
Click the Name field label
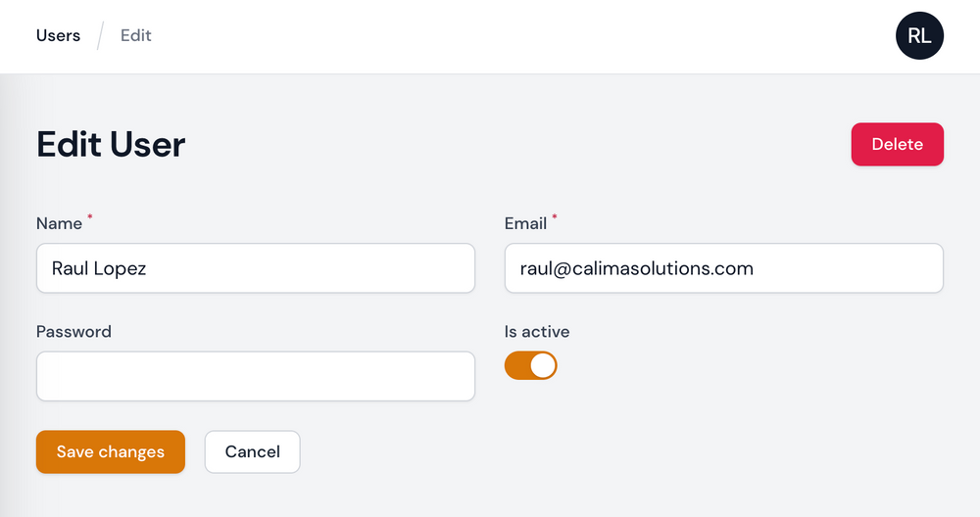(x=59, y=223)
